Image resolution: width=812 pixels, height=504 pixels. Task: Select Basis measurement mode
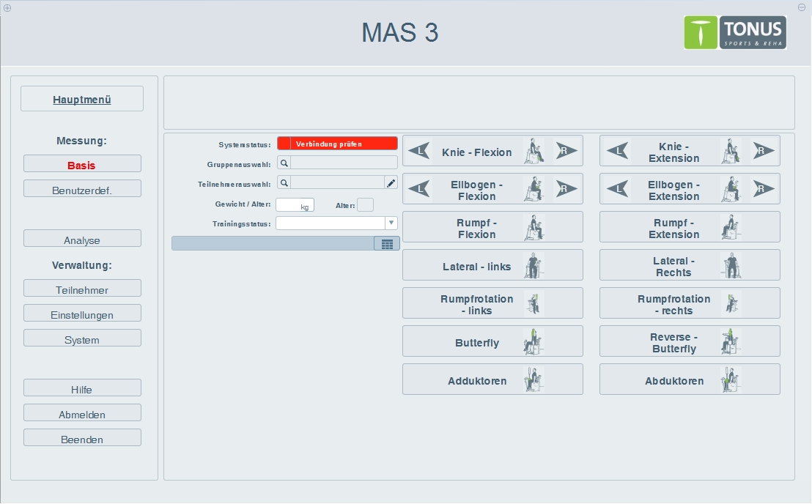pyautogui.click(x=82, y=164)
